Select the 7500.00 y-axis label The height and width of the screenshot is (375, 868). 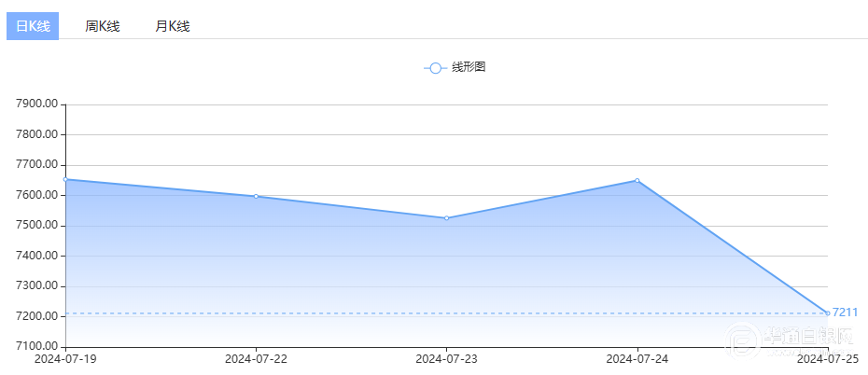point(37,226)
